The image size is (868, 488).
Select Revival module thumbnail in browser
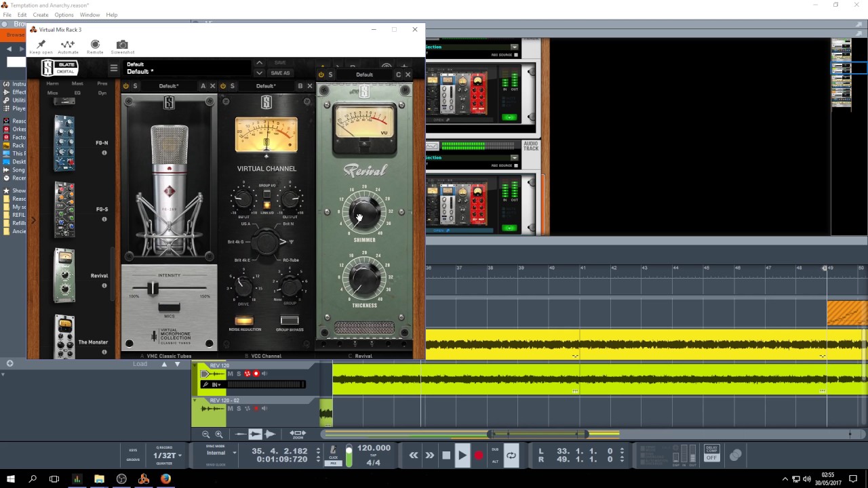coord(64,275)
